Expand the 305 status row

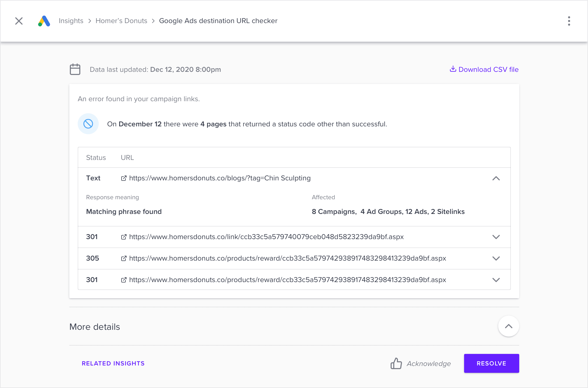tap(496, 258)
